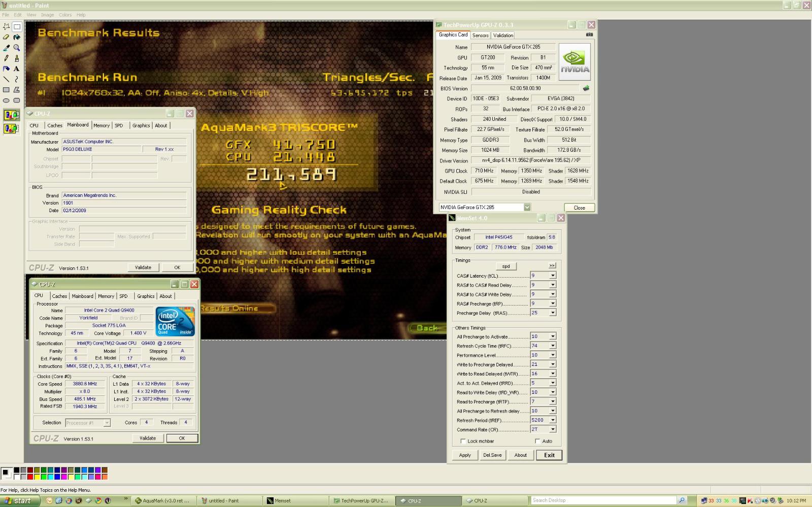812x507 pixels.
Task: Select the Brush tool in Paint
Action: pos(17,58)
